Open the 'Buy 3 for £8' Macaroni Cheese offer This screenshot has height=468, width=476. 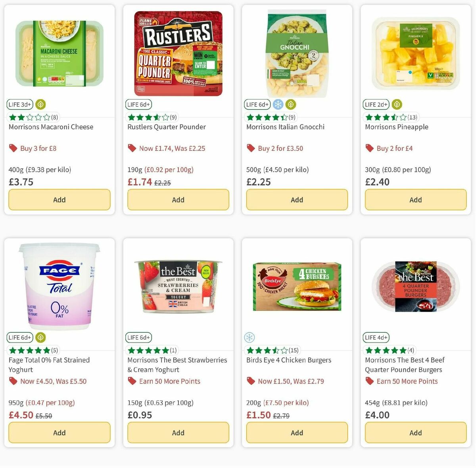coord(38,148)
